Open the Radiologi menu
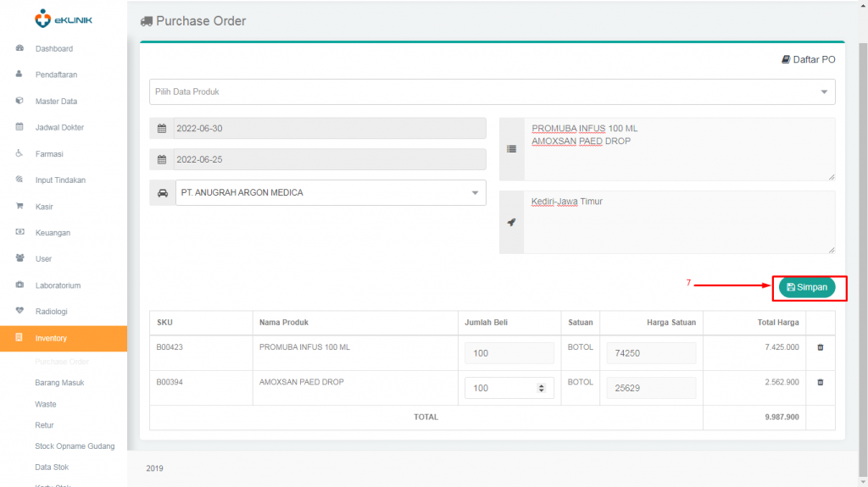 51,311
